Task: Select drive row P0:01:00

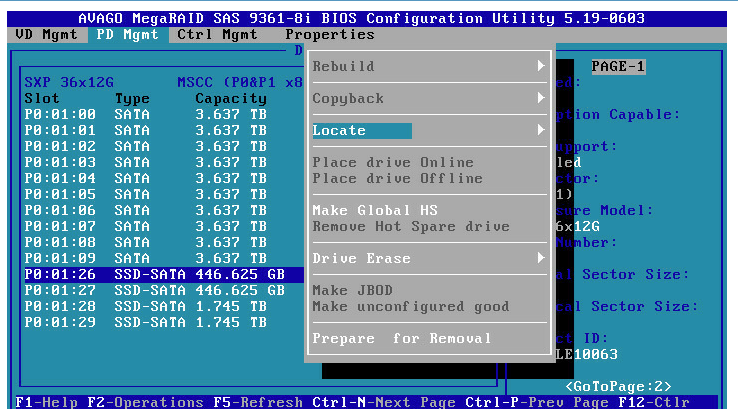Action: point(164,114)
